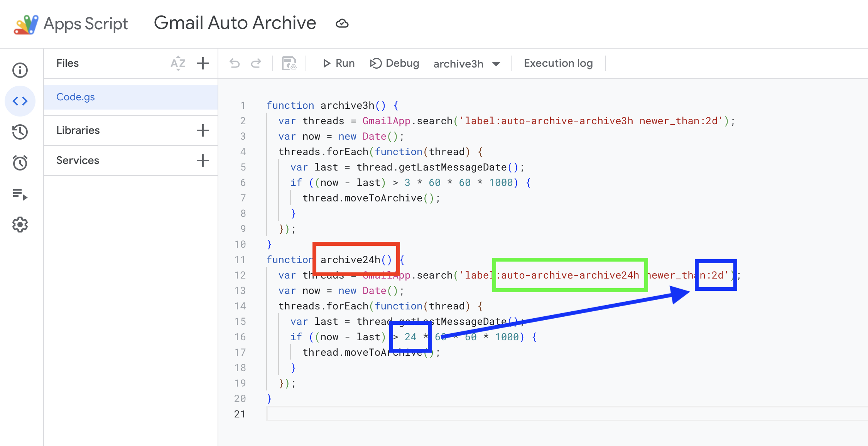
Task: Click the undo icon in the toolbar
Action: point(235,63)
